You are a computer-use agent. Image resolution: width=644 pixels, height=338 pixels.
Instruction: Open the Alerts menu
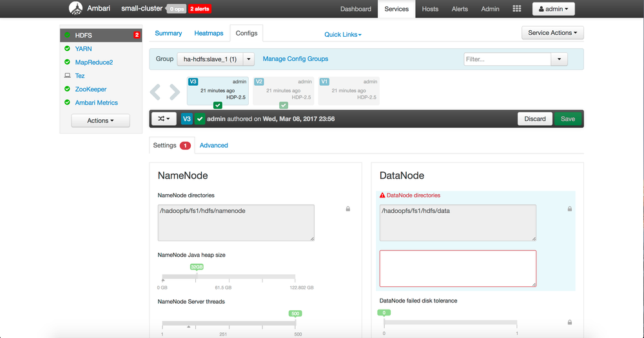(x=460, y=8)
